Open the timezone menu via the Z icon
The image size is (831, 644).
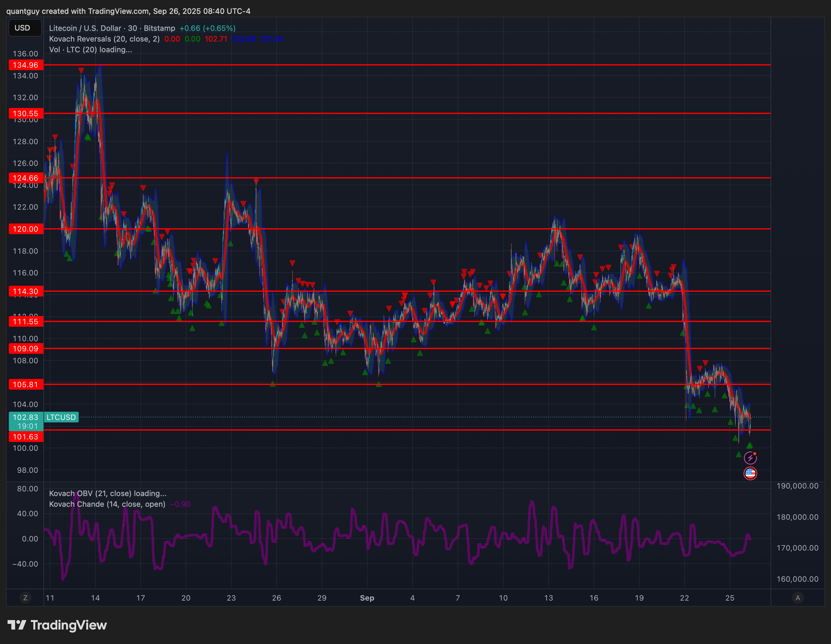pyautogui.click(x=25, y=598)
